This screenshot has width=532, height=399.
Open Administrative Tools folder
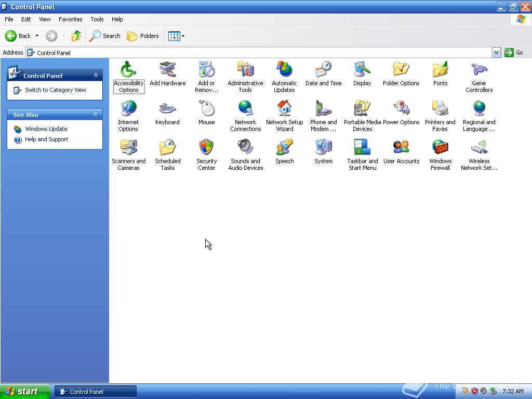[245, 77]
